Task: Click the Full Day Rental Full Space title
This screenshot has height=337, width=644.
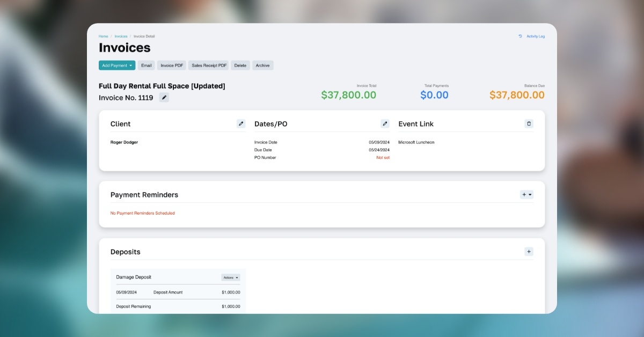Action: [x=162, y=86]
